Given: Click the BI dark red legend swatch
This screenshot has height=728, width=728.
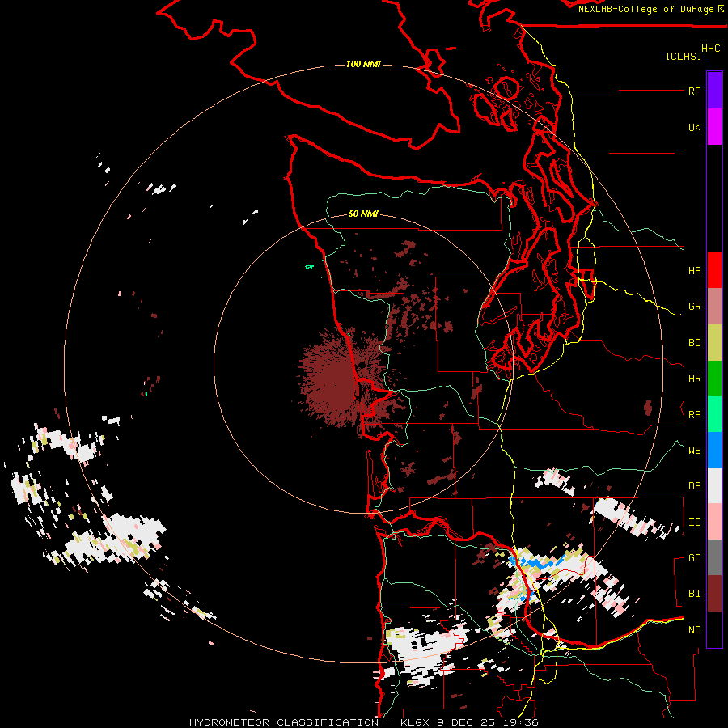Looking at the screenshot, I should pyautogui.click(x=714, y=594).
